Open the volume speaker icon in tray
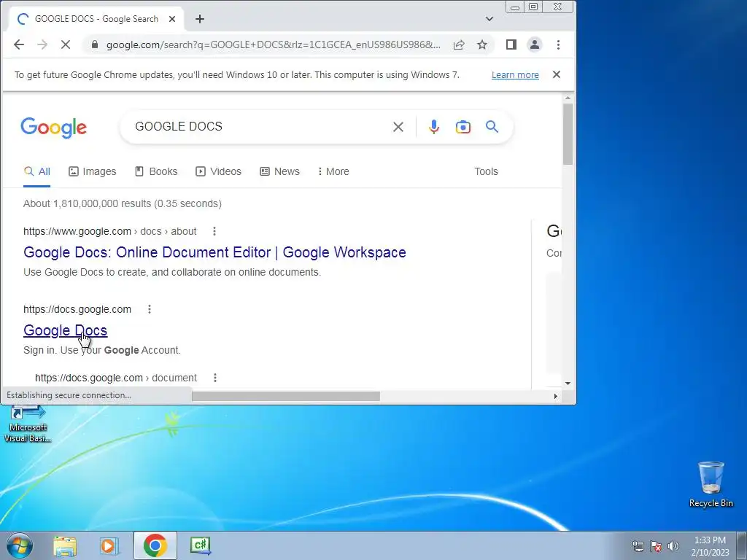This screenshot has width=747, height=560. (x=673, y=546)
